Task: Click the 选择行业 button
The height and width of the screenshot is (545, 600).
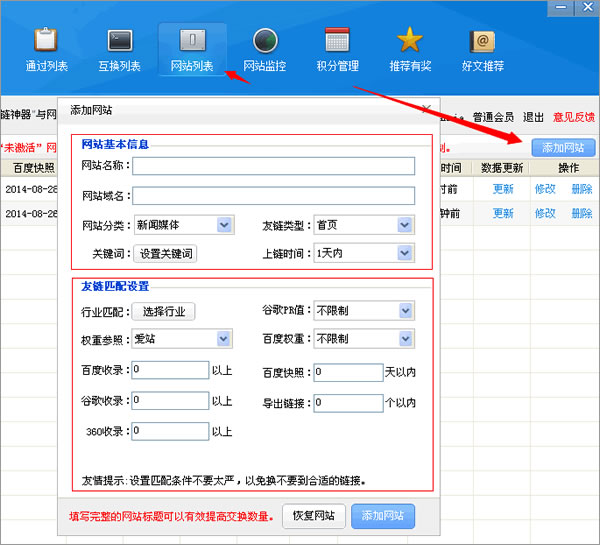Action: tap(164, 311)
